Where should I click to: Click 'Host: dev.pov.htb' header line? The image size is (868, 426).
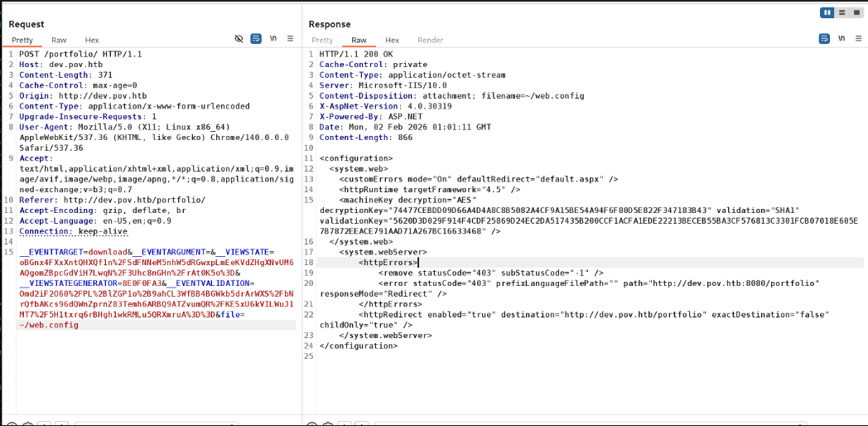click(x=60, y=65)
